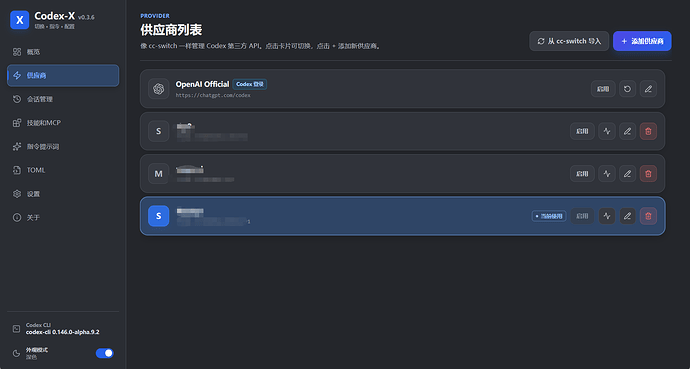Open 设置 settings from the sidebar

point(63,194)
